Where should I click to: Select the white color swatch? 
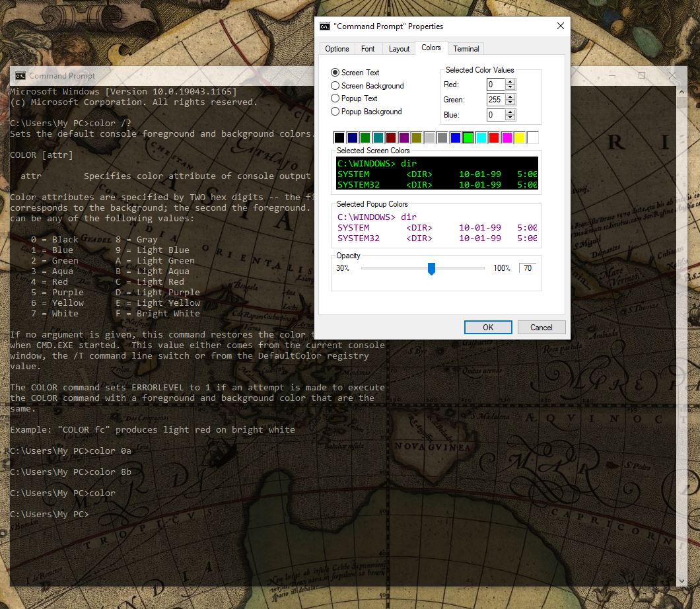click(532, 137)
